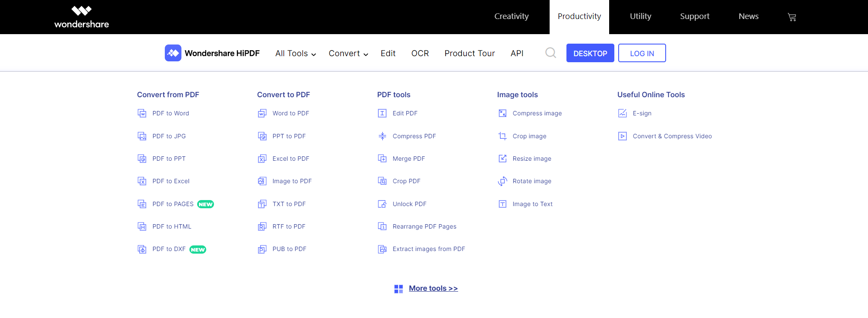
Task: Click the LOG IN button
Action: click(642, 53)
